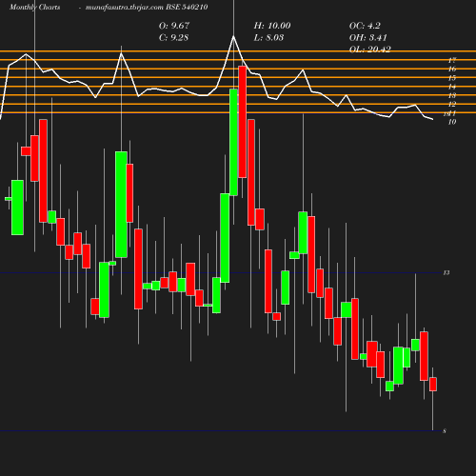Click the "OH: 3.41" reading

(x=367, y=37)
